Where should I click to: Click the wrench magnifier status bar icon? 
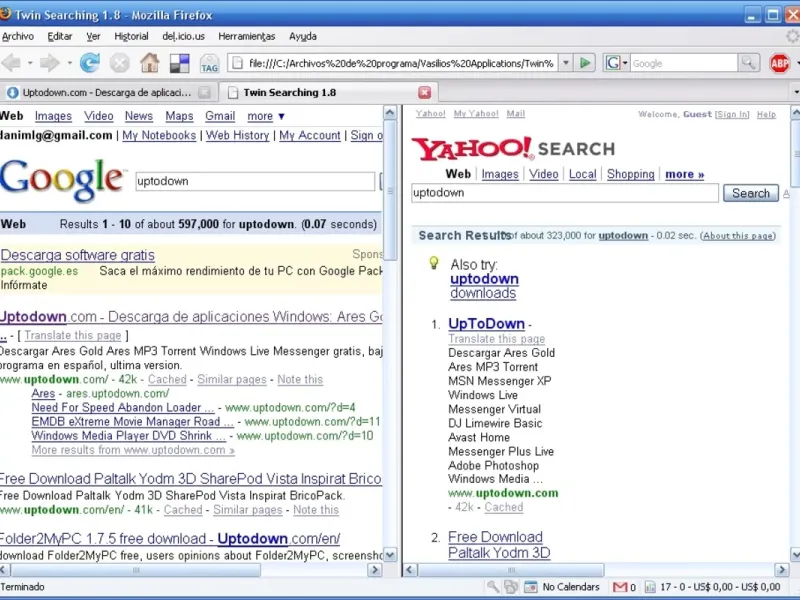[492, 587]
